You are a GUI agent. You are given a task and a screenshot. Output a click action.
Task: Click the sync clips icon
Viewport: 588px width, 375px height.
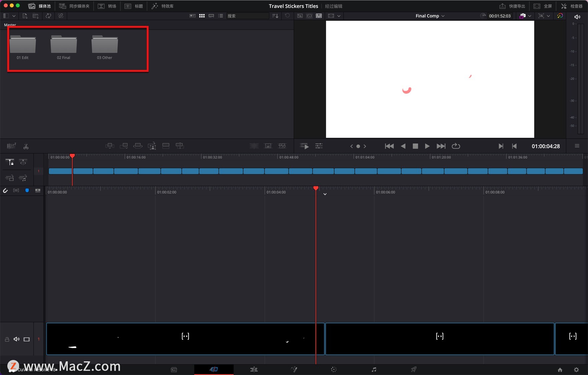(x=48, y=16)
